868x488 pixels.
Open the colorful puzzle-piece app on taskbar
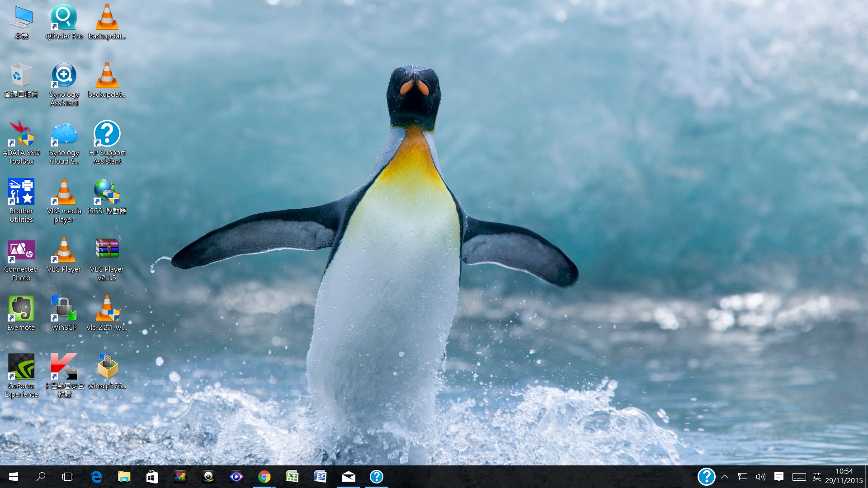point(180,477)
